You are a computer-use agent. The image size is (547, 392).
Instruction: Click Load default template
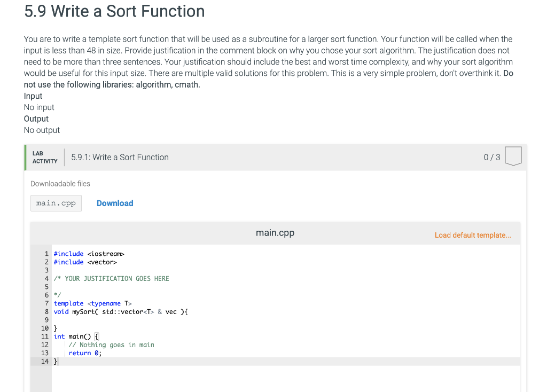472,235
